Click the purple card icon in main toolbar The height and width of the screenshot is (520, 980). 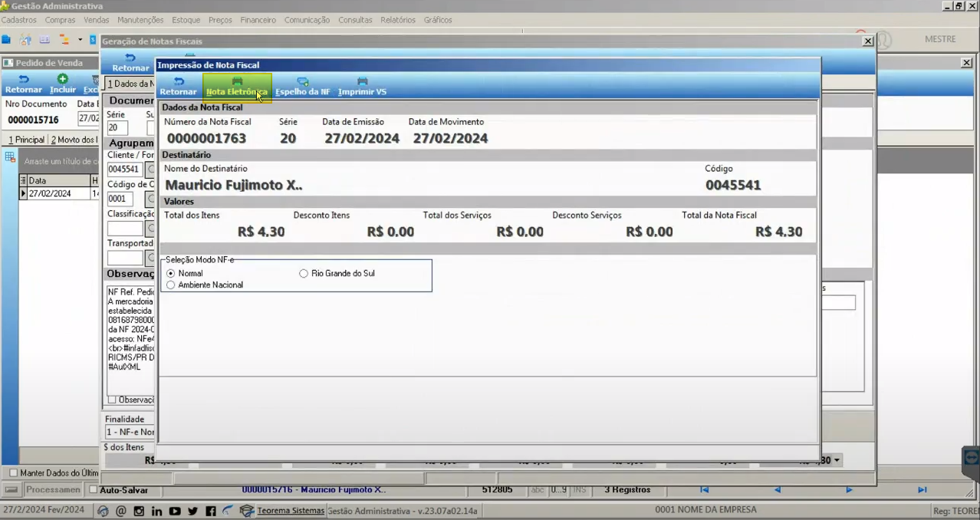[44, 39]
